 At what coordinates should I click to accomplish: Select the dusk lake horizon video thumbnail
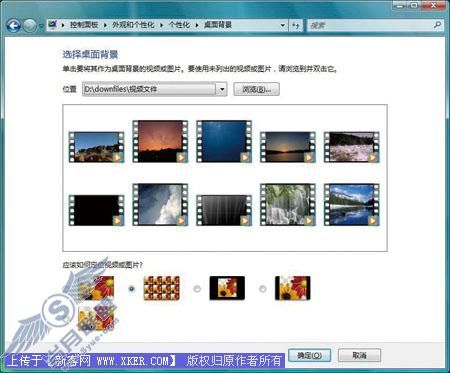[288, 147]
